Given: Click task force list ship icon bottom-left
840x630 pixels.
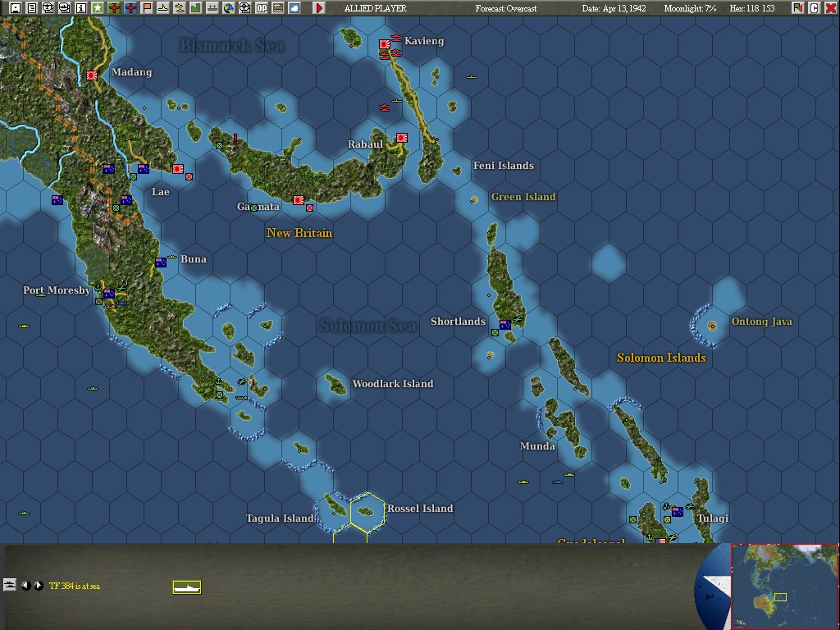Looking at the screenshot, I should click(x=10, y=585).
